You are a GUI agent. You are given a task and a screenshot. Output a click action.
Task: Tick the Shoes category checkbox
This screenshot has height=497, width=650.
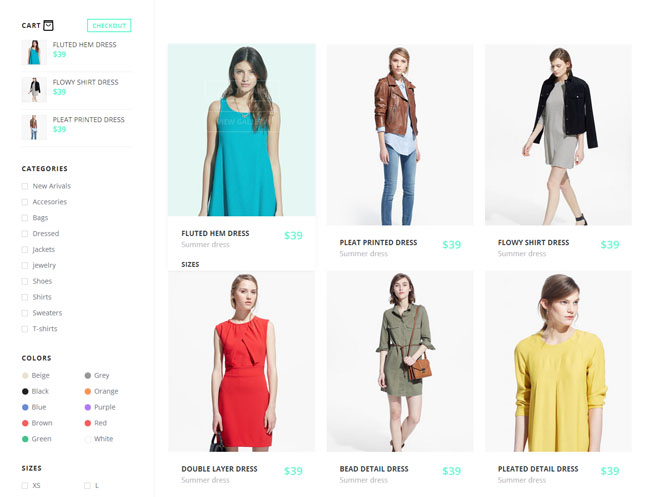pos(25,281)
